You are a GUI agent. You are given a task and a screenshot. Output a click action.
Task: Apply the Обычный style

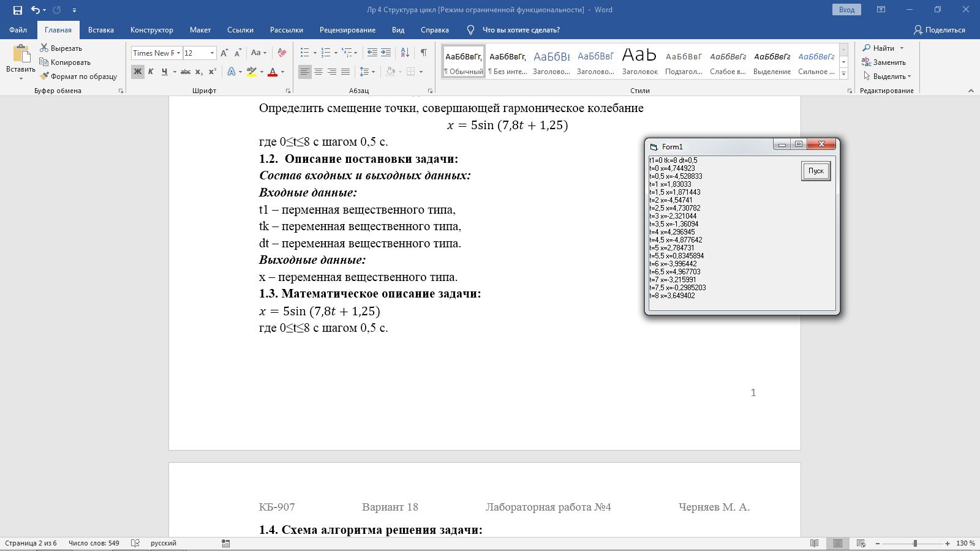point(464,62)
